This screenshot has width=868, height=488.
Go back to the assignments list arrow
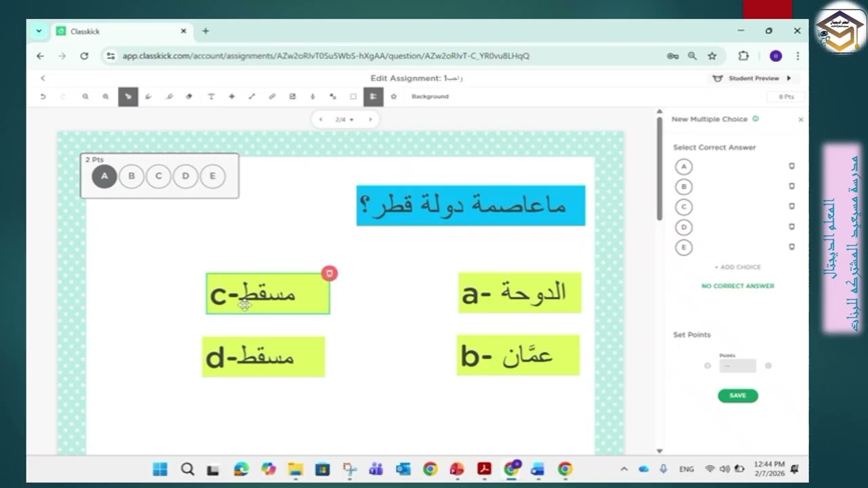pyautogui.click(x=43, y=79)
